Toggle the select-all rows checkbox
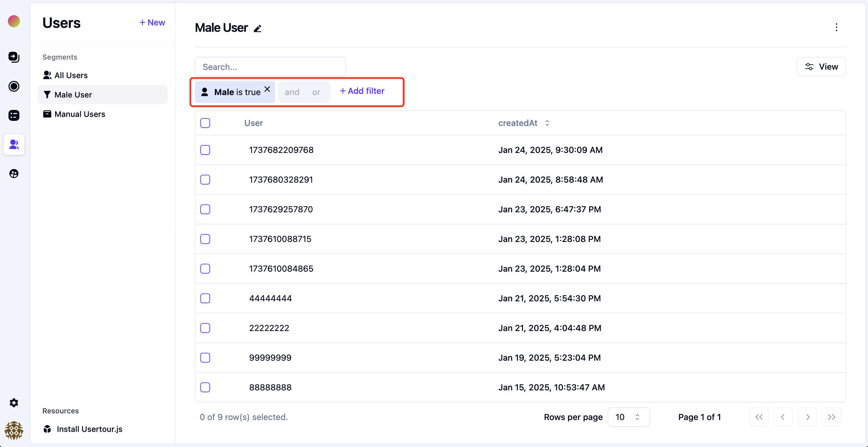 pos(205,123)
